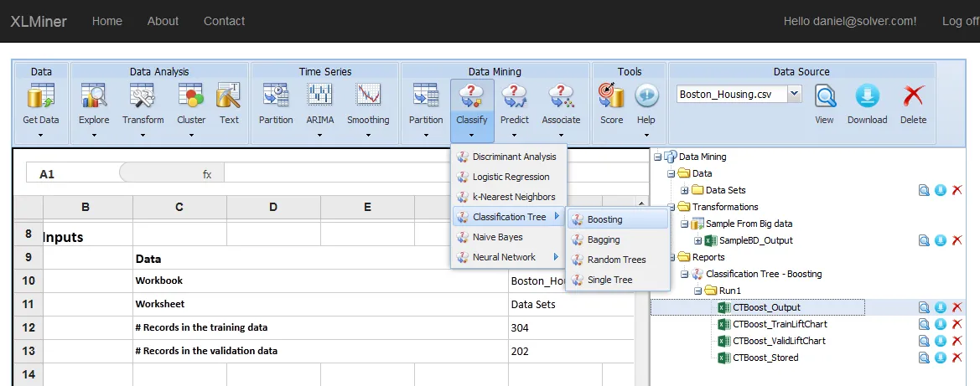Download CTBoost_Output report
Image resolution: width=980 pixels, height=386 pixels.
click(x=941, y=307)
